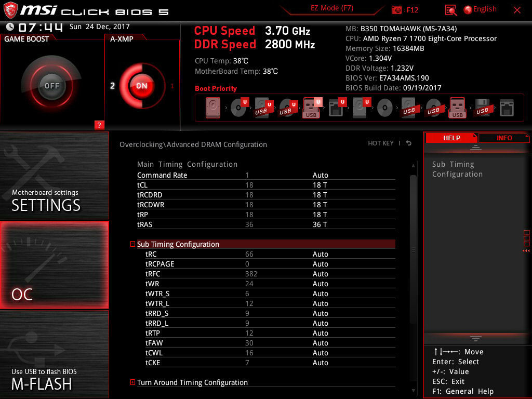The width and height of the screenshot is (532, 399).
Task: Edit the tRCPAGE Auto value field
Action: [x=320, y=264]
